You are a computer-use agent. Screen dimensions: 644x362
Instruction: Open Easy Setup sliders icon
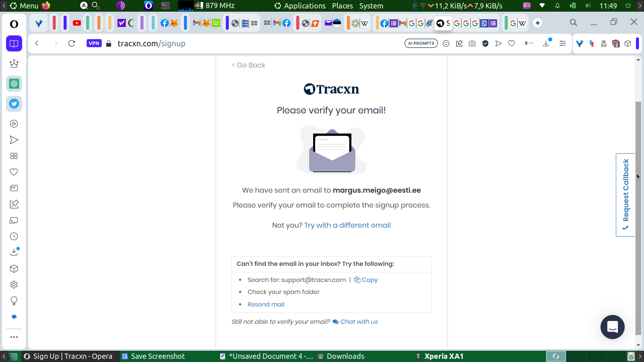[x=563, y=43]
